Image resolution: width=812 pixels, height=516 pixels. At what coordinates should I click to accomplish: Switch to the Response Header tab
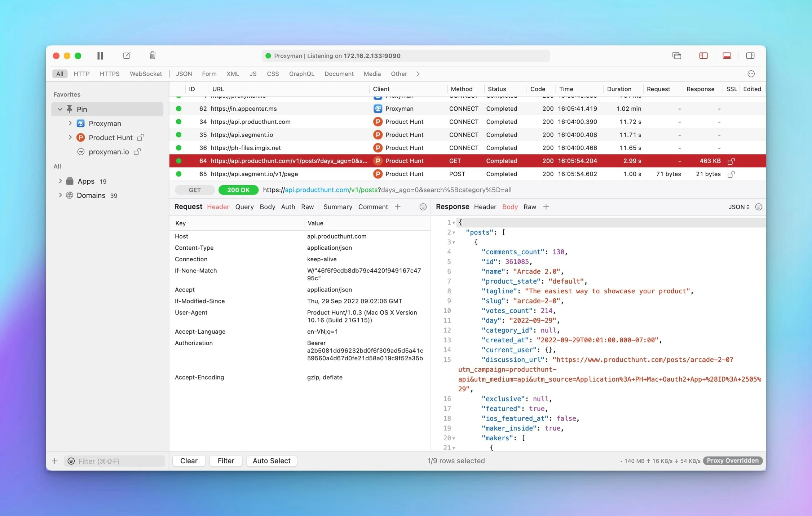(x=485, y=206)
